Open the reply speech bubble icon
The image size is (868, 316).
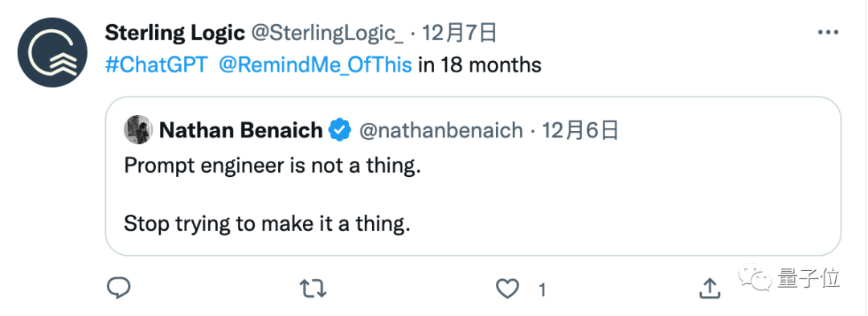click(x=118, y=289)
